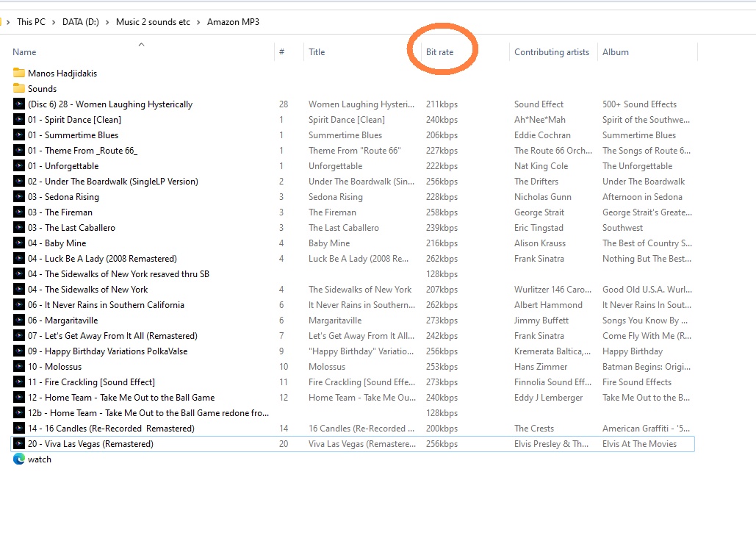This screenshot has height=555, width=756.
Task: Click the Sounds folder icon
Action: [19, 88]
